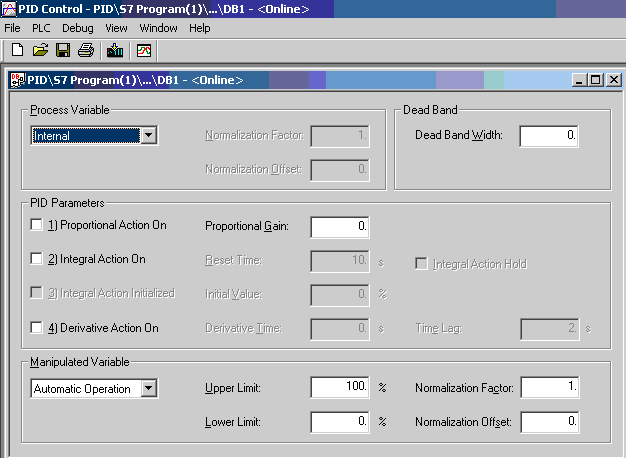Click the Lower Limit label
Screen dimensions: 626x458
coord(233,422)
